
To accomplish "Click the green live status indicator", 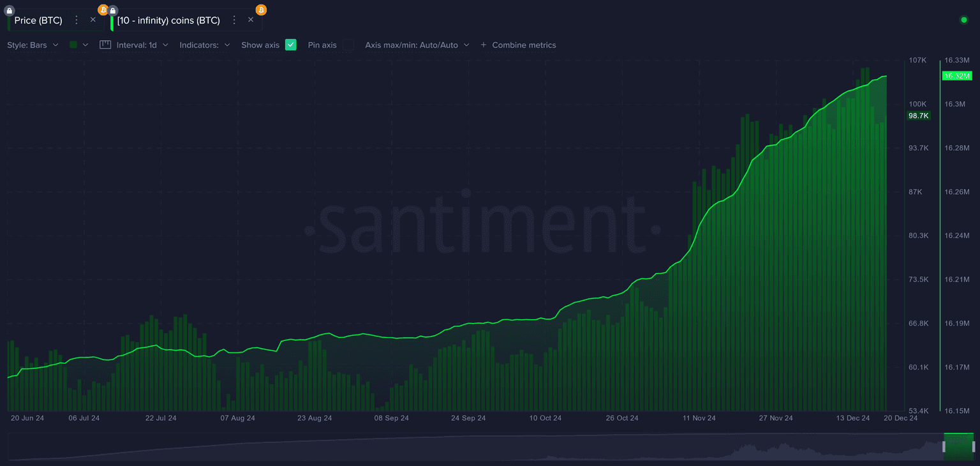I will point(963,20).
